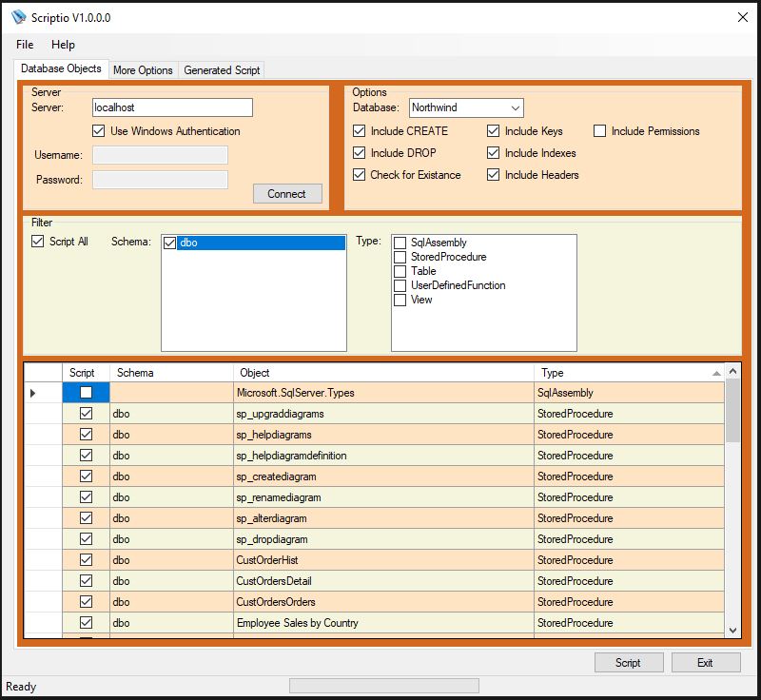This screenshot has width=761, height=700.
Task: Click the Object column header
Action: [x=383, y=373]
